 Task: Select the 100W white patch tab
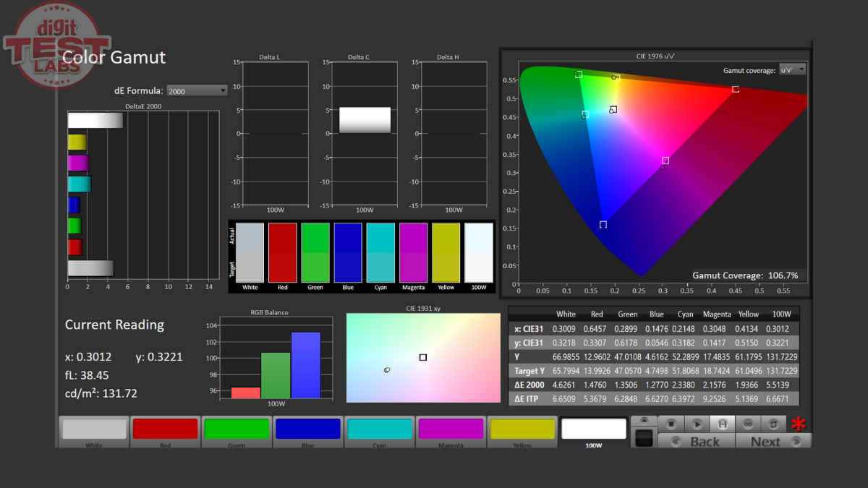(593, 431)
